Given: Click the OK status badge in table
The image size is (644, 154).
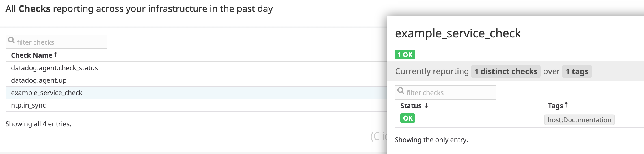Looking at the screenshot, I should click(x=407, y=118).
